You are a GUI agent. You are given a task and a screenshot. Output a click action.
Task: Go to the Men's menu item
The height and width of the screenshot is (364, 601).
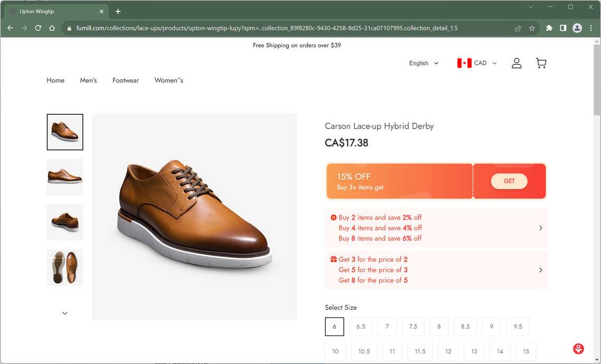pos(89,81)
